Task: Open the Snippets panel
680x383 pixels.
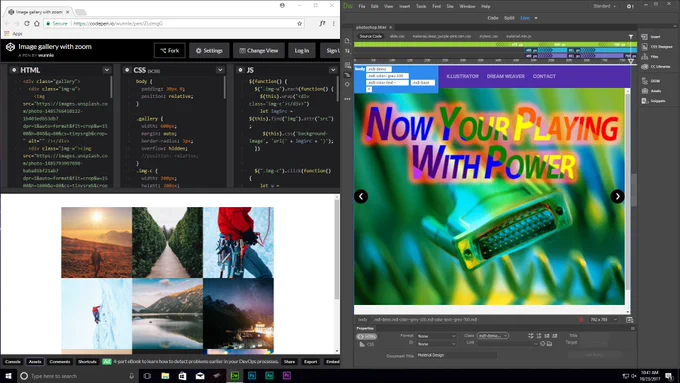Action: click(x=654, y=101)
